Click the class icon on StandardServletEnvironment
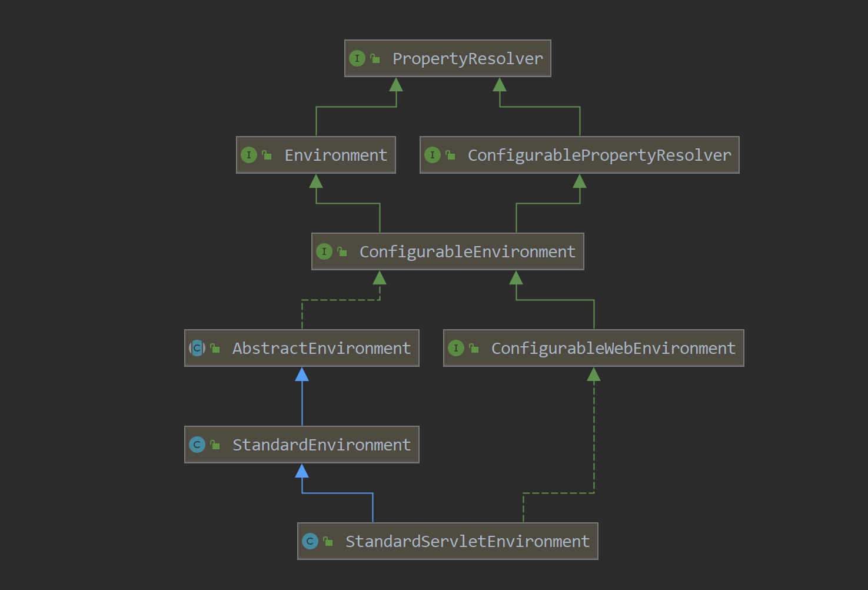The width and height of the screenshot is (868, 590). (x=310, y=541)
